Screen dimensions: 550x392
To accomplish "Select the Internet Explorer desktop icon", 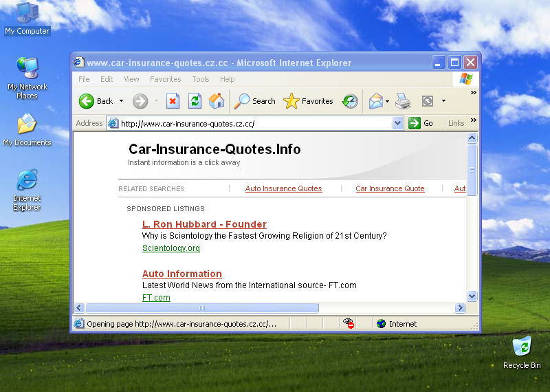I will click(x=27, y=190).
